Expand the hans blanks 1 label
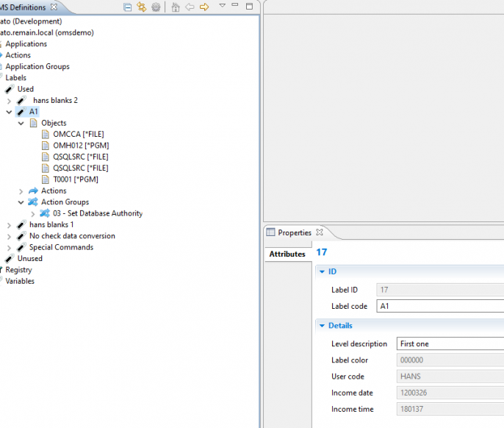 tap(9, 225)
